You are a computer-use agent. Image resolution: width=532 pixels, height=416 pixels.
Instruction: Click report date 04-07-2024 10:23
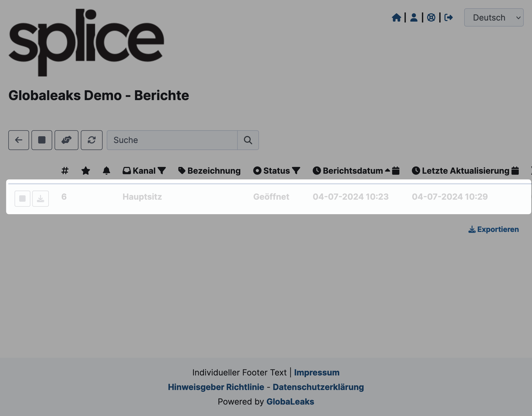click(351, 197)
